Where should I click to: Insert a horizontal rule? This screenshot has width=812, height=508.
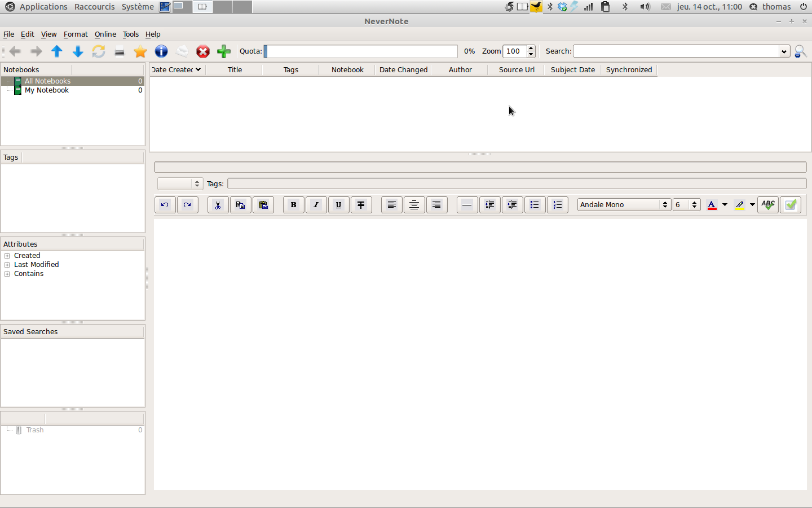[467, 205]
